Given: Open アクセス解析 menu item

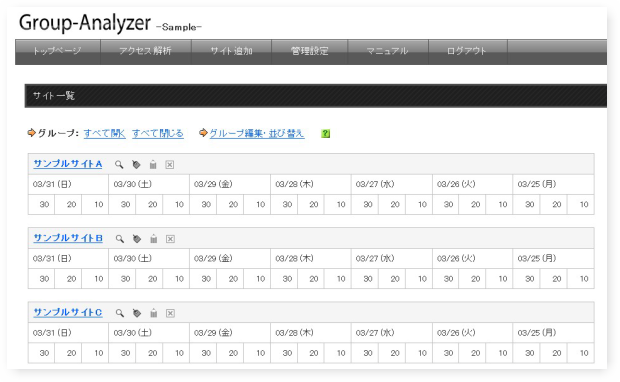Looking at the screenshot, I should click(146, 51).
